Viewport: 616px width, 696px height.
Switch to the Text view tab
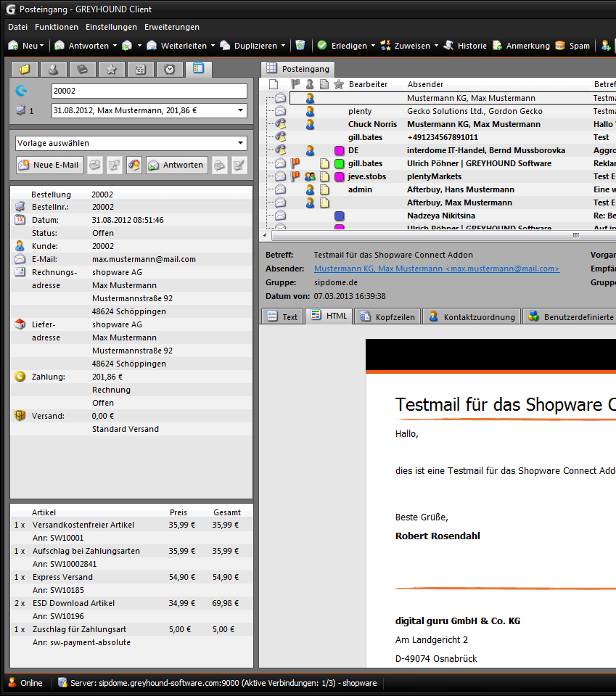click(x=282, y=317)
